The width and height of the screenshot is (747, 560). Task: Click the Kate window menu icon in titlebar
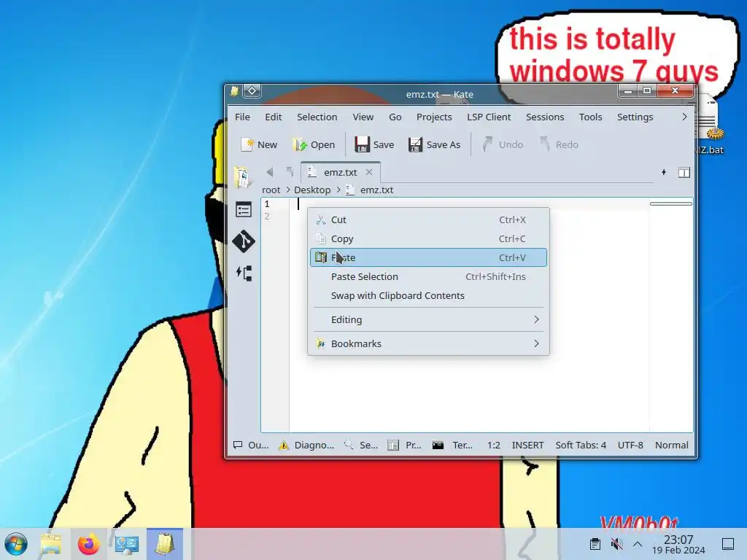pos(234,91)
